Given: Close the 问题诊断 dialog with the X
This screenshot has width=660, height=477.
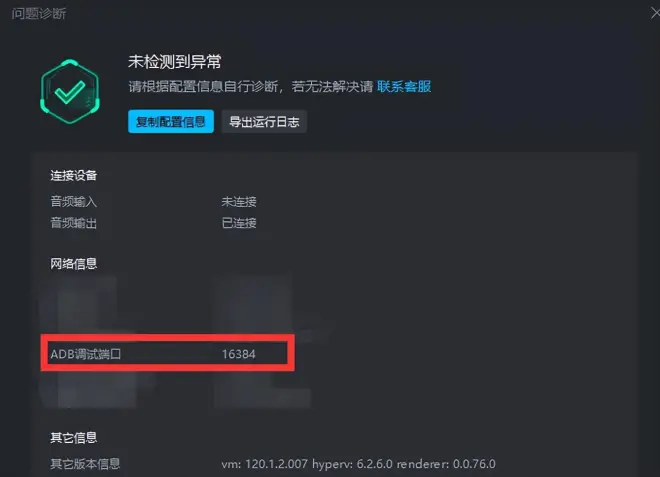Looking at the screenshot, I should tap(655, 13).
